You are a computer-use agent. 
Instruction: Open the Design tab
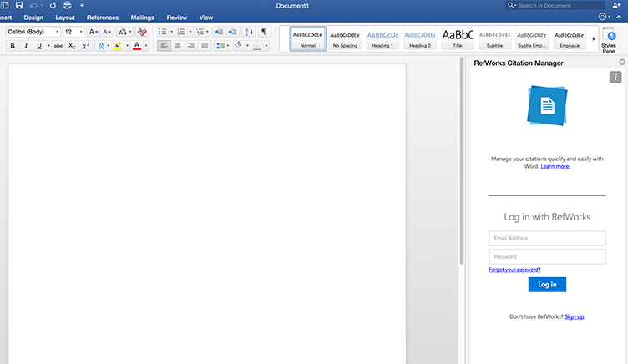[33, 18]
